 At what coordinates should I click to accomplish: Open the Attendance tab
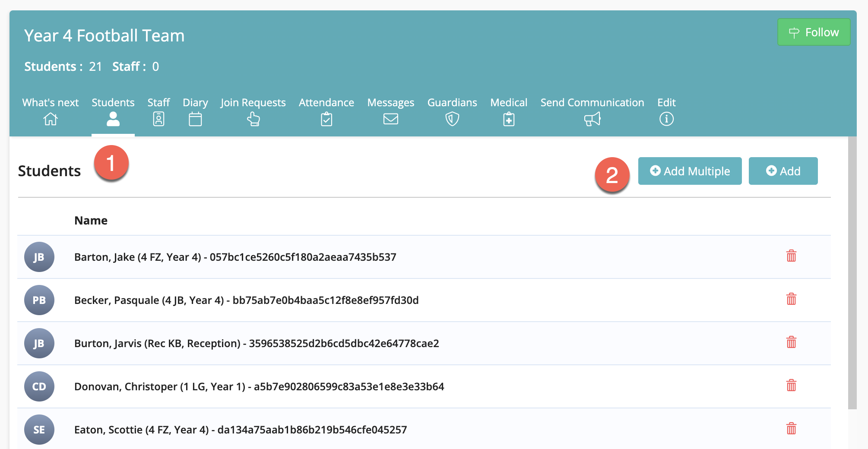[326, 102]
